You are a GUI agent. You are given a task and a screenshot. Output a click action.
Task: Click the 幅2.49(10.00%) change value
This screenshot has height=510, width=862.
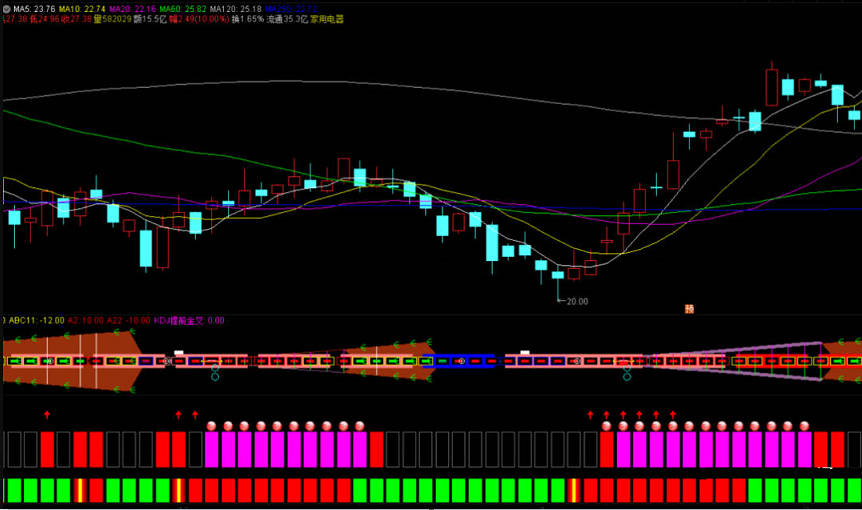(x=198, y=19)
